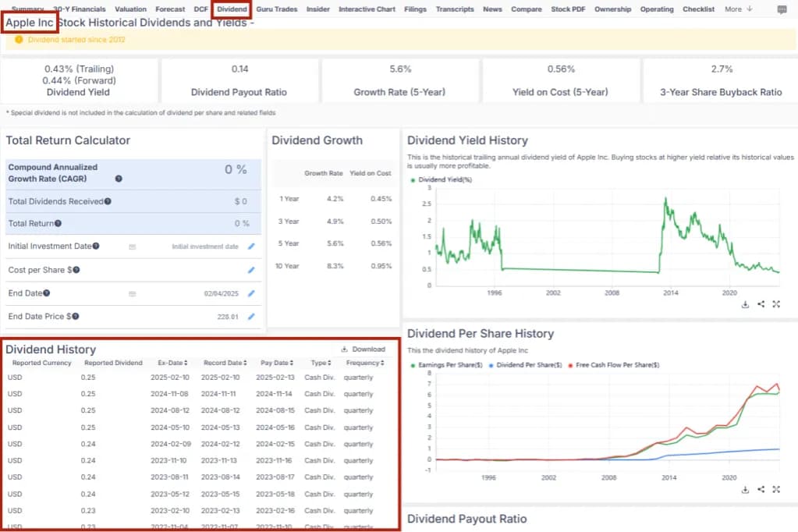Open calendar icon beside End Date

tap(132, 294)
